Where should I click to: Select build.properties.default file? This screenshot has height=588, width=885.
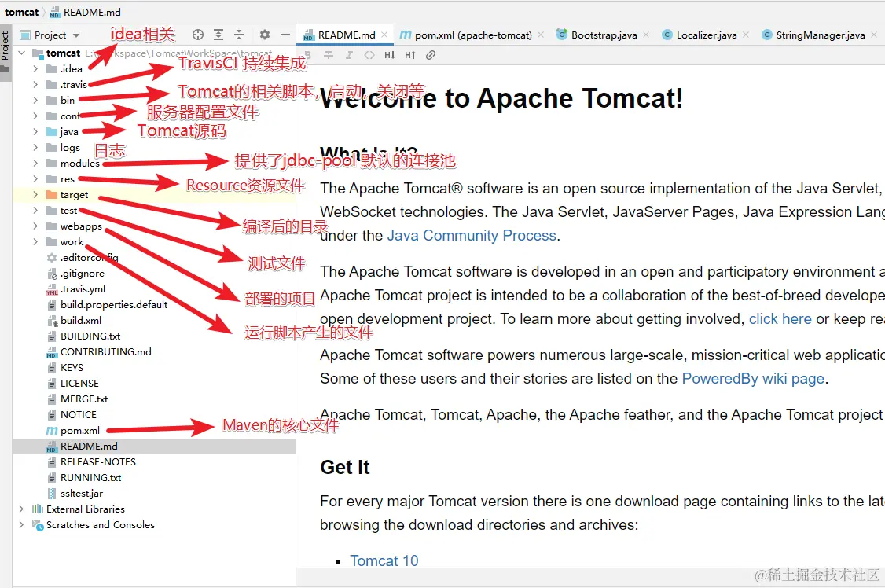114,305
